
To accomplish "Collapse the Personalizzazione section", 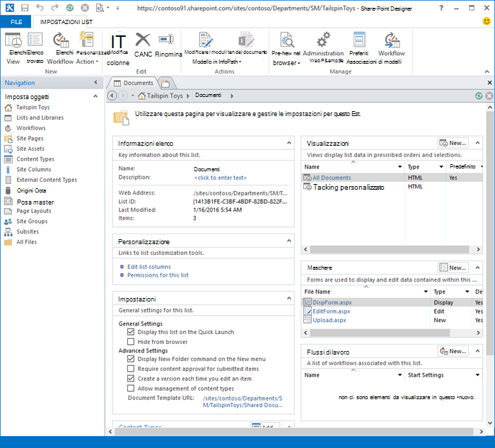I will coord(289,241).
